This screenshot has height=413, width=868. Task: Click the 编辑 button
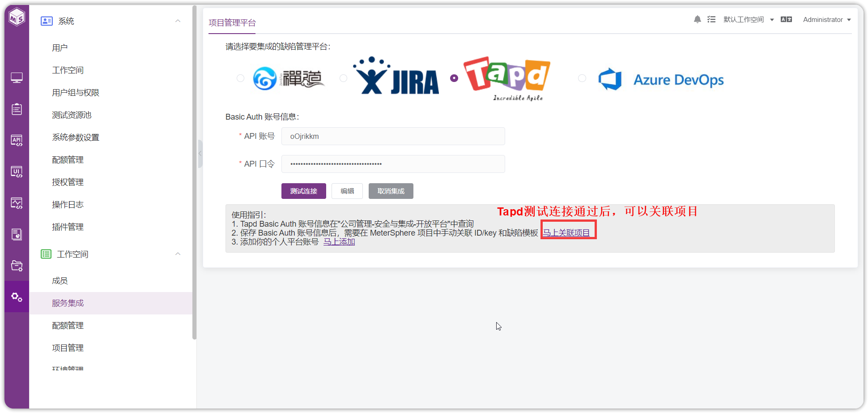[347, 191]
